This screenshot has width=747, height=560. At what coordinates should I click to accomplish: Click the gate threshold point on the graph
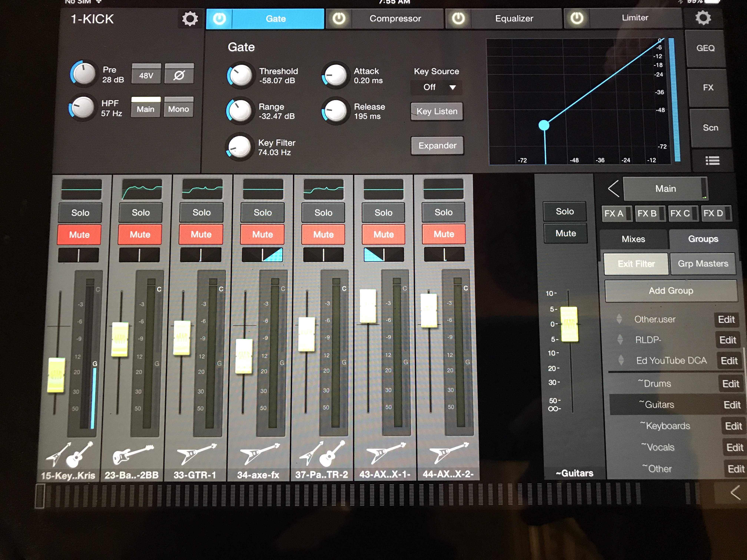544,125
